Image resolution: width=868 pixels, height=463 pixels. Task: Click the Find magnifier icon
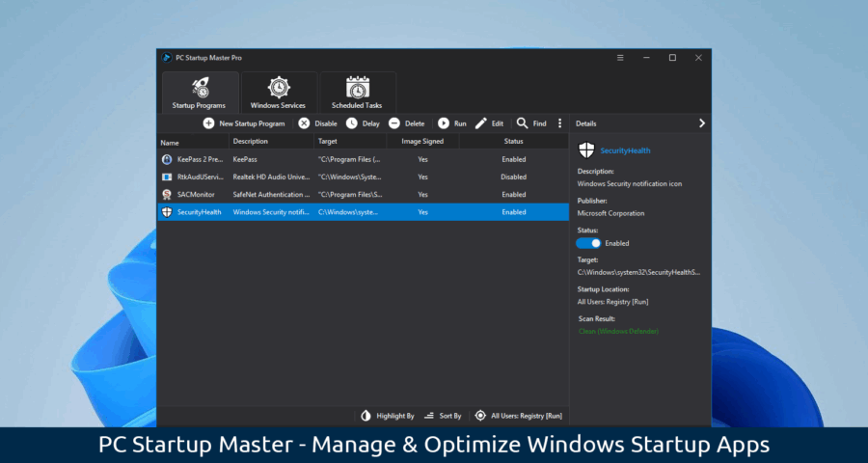click(x=522, y=123)
